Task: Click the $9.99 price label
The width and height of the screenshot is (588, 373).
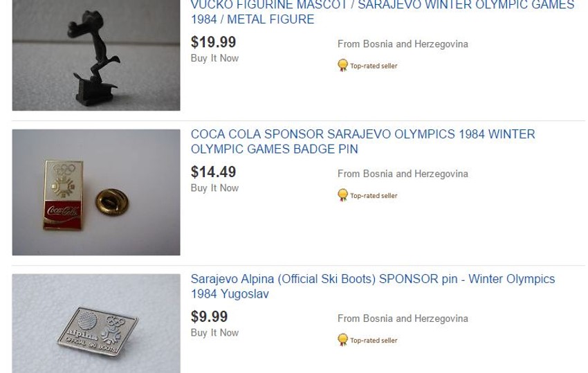Action: pos(209,316)
